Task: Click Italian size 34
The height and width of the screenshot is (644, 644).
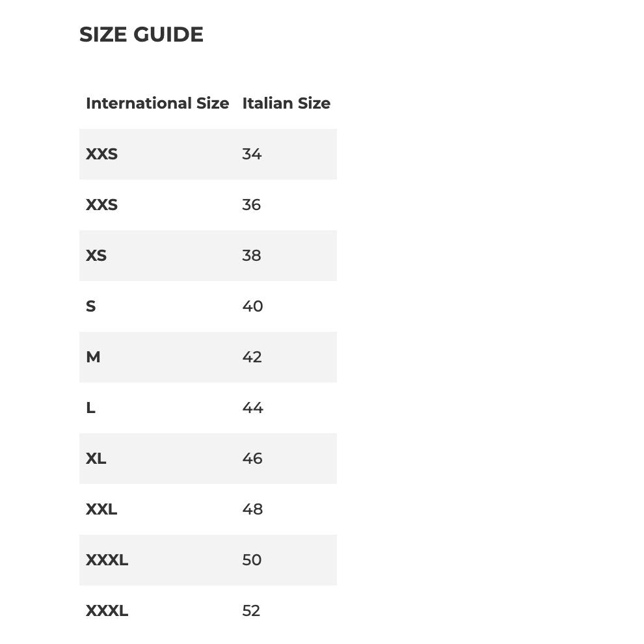Action: point(252,154)
